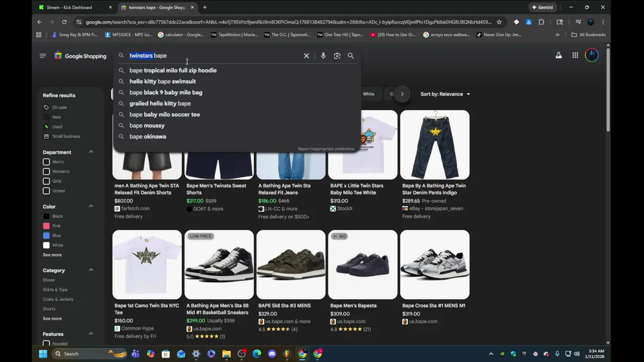644x362 pixels.
Task: Show hidden system tray icons
Action: tap(491, 354)
